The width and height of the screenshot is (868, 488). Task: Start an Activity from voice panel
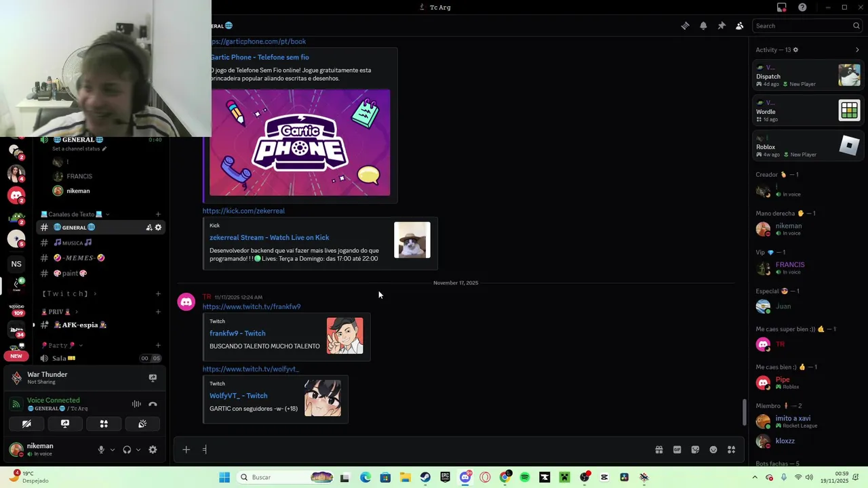pyautogui.click(x=104, y=424)
